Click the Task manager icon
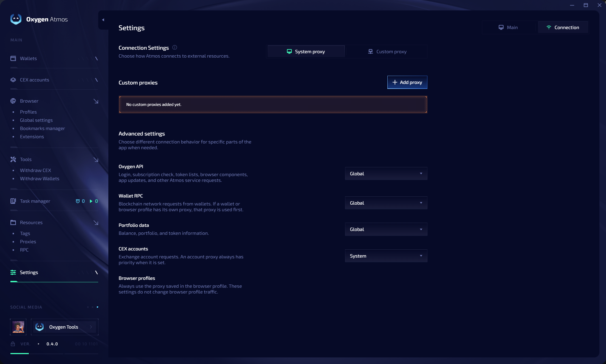The image size is (606, 364). click(13, 201)
